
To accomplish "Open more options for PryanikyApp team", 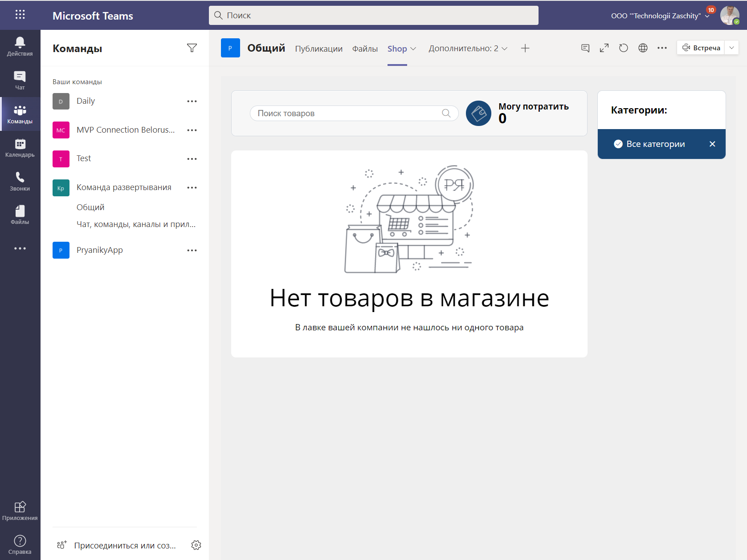I will point(192,251).
